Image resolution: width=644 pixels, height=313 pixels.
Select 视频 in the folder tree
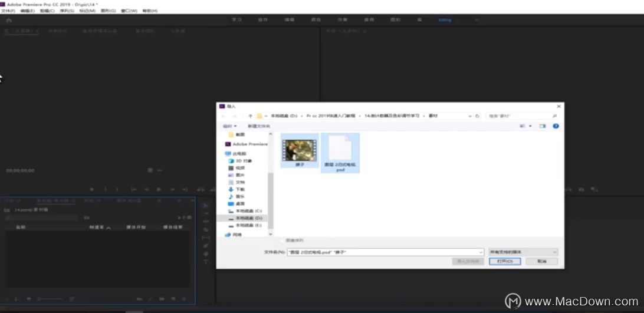coord(237,168)
